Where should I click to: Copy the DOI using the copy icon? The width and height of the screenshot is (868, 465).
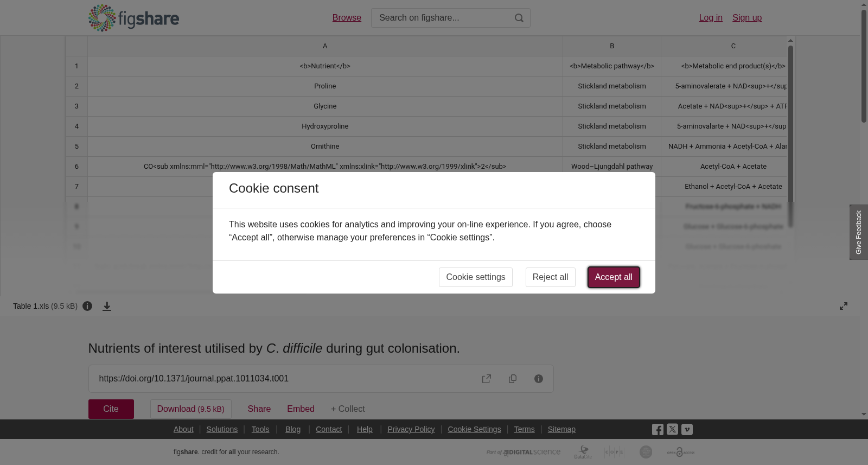(x=513, y=379)
